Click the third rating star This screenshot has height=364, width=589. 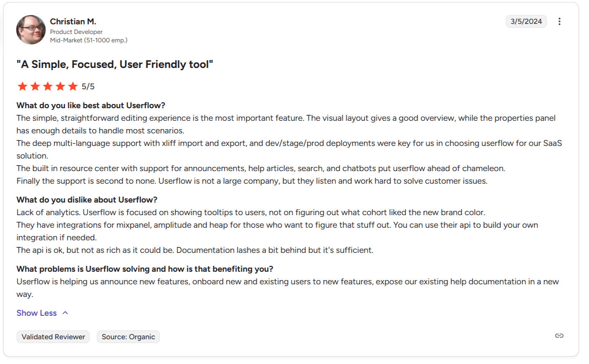[x=48, y=86]
